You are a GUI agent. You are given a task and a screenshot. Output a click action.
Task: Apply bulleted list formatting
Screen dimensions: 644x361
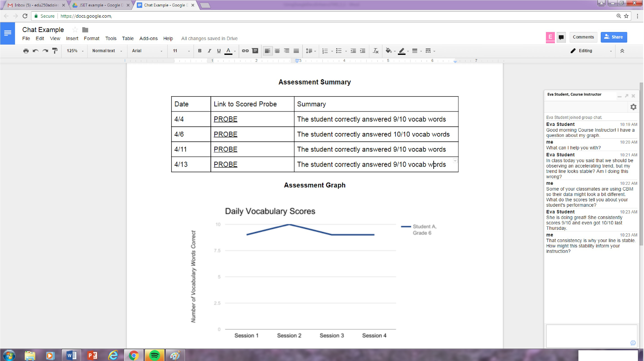[x=339, y=51]
